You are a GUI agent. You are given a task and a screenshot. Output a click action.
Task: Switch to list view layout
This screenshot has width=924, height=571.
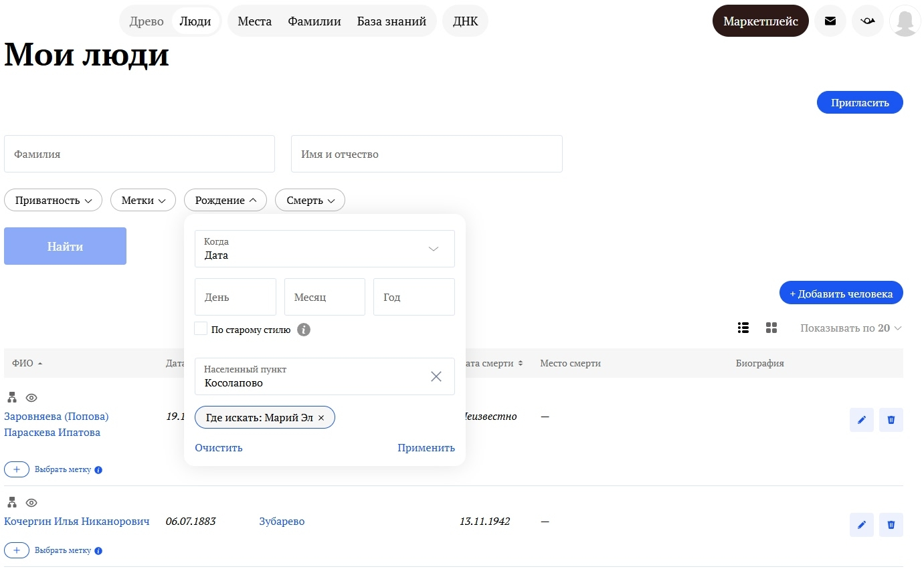(x=743, y=328)
